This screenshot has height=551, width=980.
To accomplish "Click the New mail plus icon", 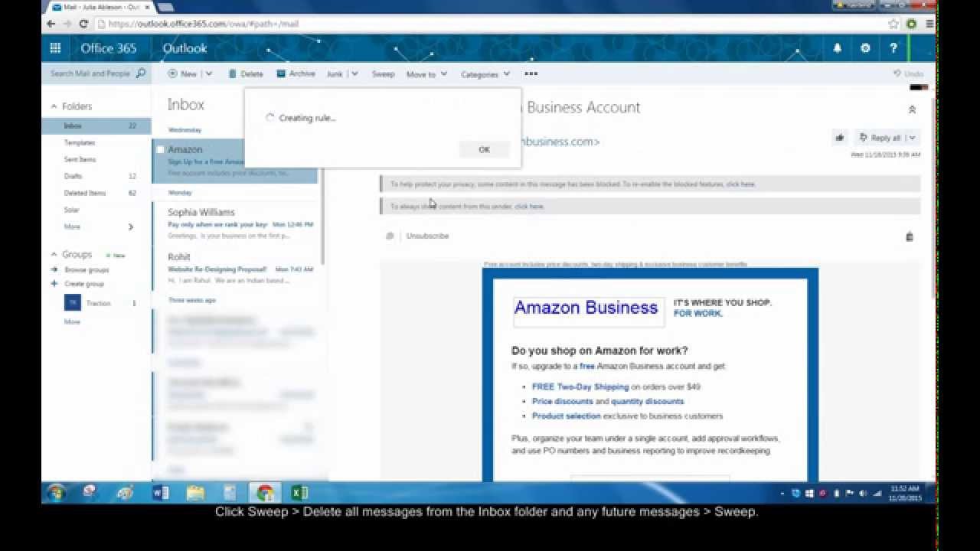I will point(172,74).
